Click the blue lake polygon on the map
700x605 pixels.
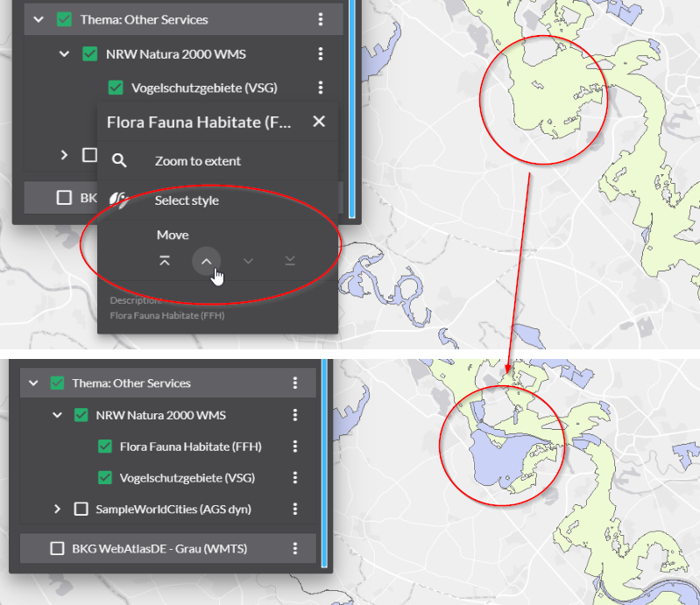pos(495,455)
